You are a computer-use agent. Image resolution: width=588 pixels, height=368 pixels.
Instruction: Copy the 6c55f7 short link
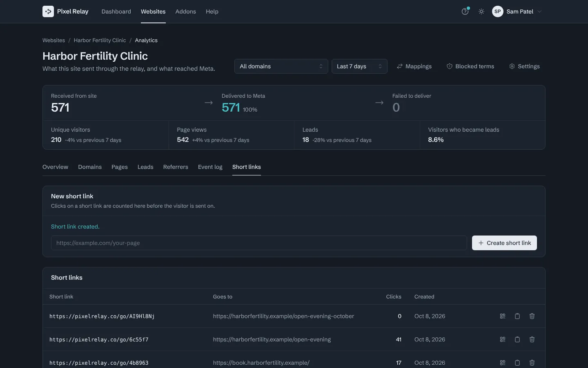coord(517,339)
